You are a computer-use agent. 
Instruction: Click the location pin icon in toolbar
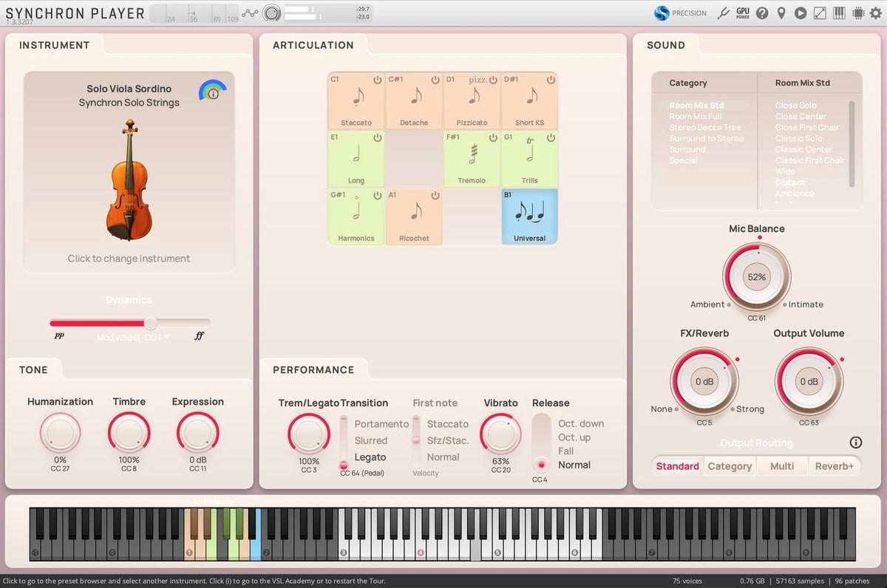781,13
